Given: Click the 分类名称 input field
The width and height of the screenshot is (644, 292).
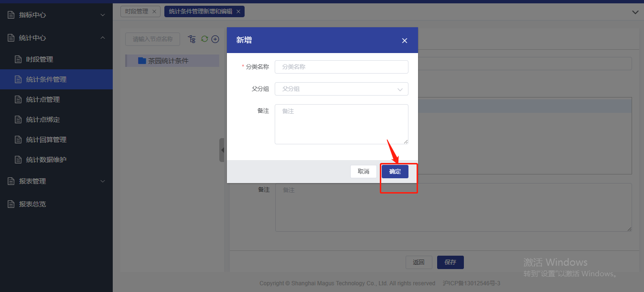Looking at the screenshot, I should click(341, 67).
